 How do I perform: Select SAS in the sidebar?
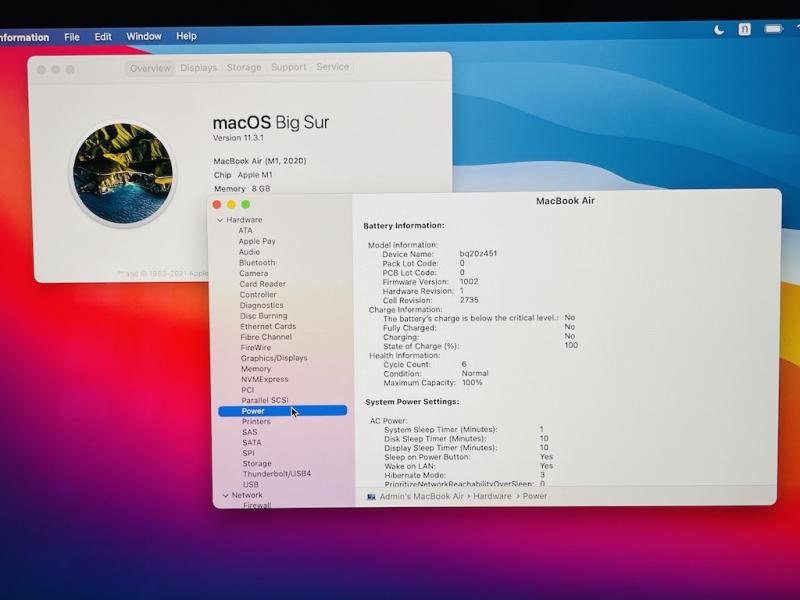coord(250,432)
